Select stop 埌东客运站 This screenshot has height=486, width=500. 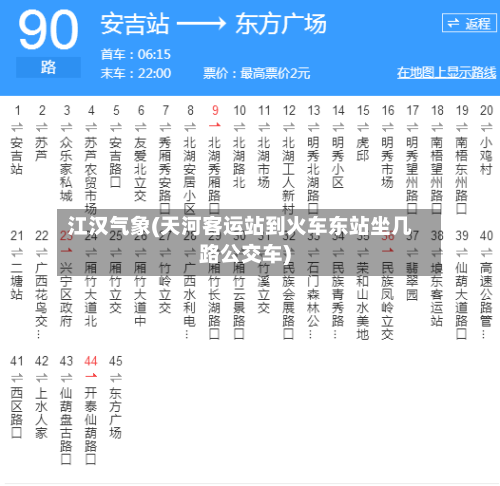click(x=437, y=294)
